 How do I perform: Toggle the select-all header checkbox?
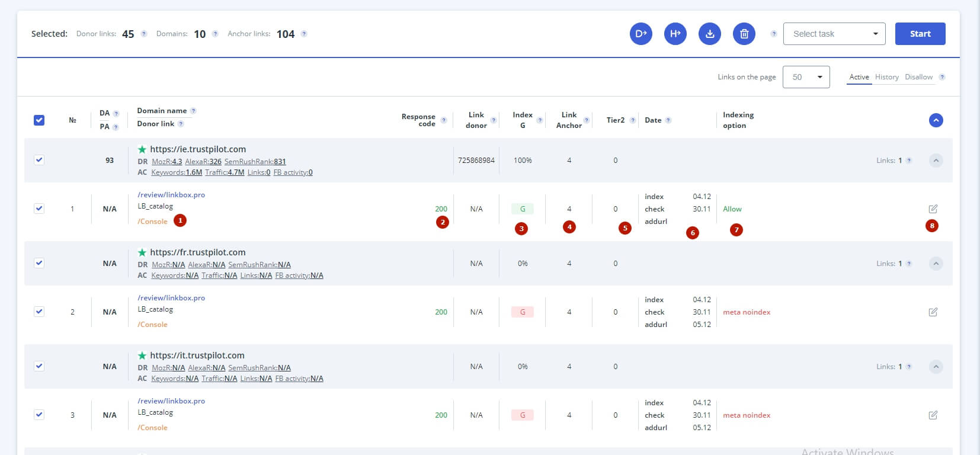(39, 120)
